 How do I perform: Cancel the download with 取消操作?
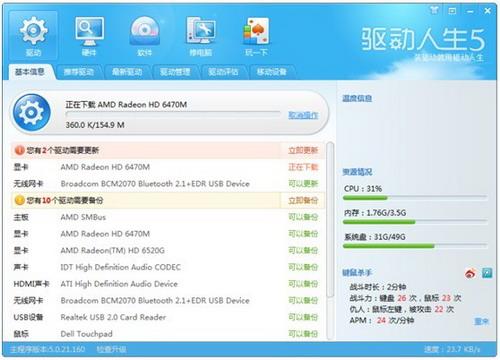(x=303, y=116)
